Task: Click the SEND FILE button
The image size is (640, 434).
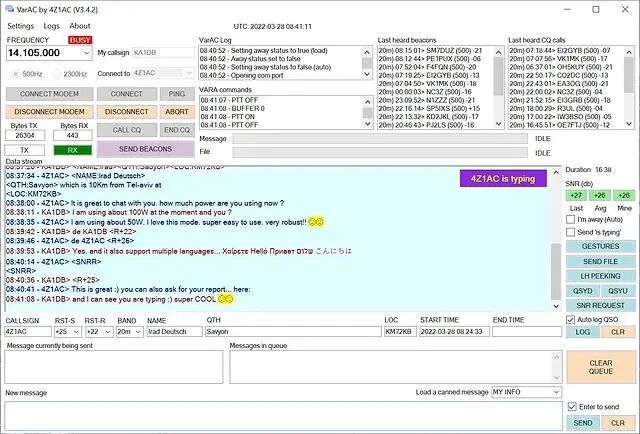Action: [x=600, y=261]
